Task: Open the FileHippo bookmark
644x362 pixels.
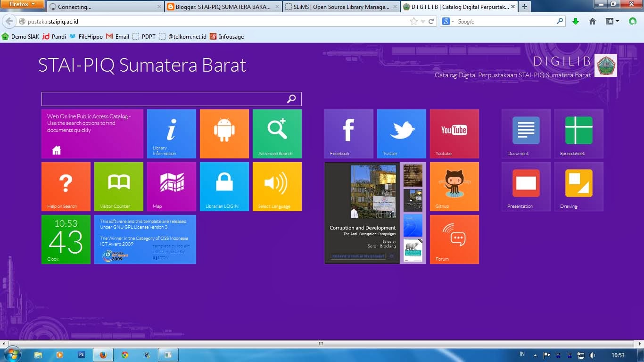Action: [x=86, y=36]
